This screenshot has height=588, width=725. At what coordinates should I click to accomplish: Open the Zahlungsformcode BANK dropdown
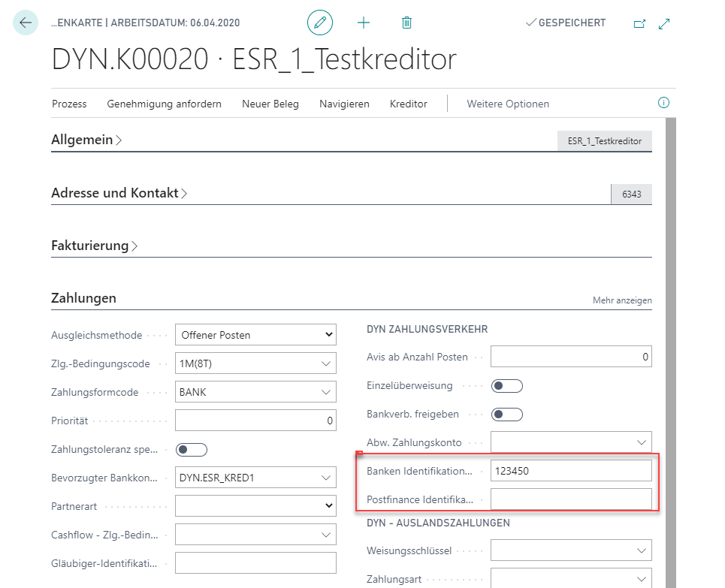(x=255, y=391)
